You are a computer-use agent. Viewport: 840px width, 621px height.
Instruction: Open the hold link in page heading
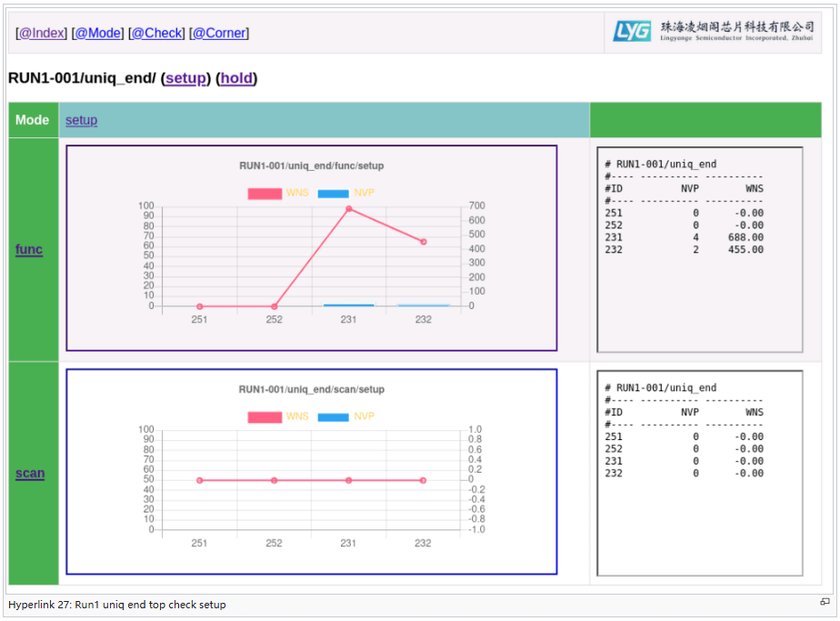point(236,78)
